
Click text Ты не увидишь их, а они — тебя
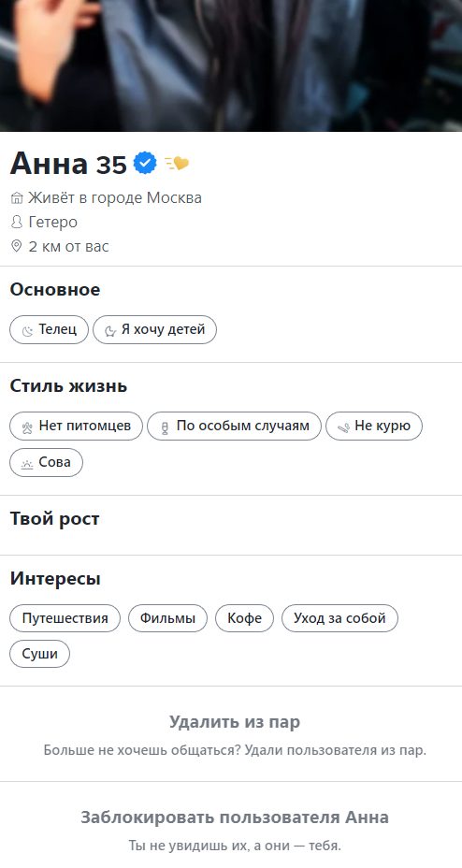235,846
